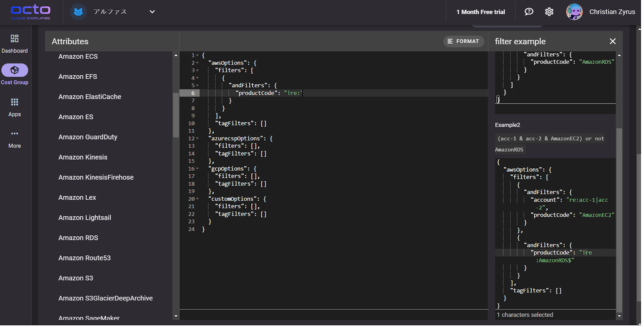Click Christian Zyrus profile avatar
644x330 pixels.
pos(574,12)
